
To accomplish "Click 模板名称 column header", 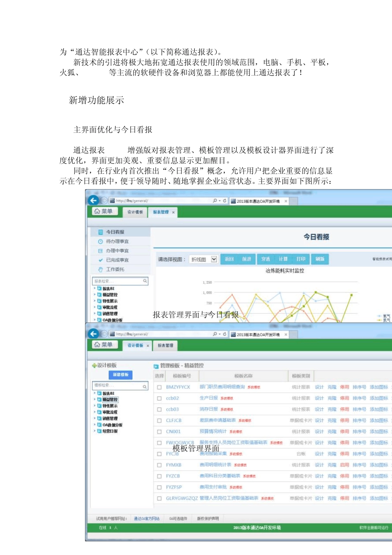I will (x=243, y=376).
